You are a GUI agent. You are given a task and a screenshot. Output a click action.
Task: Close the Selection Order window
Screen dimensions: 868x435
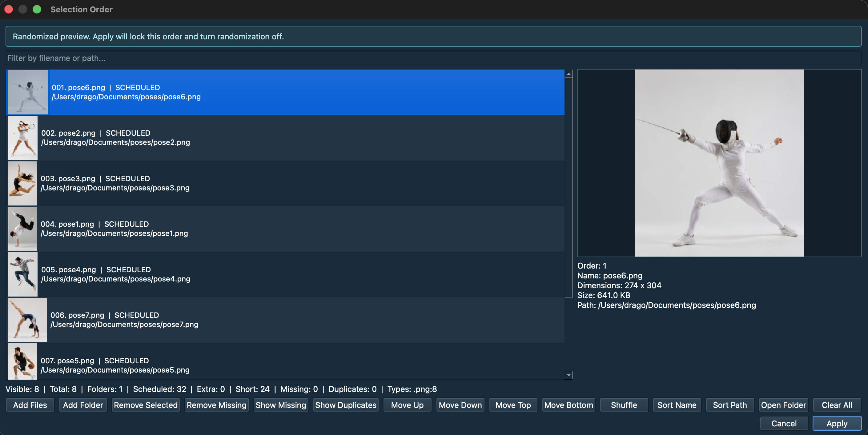click(9, 9)
